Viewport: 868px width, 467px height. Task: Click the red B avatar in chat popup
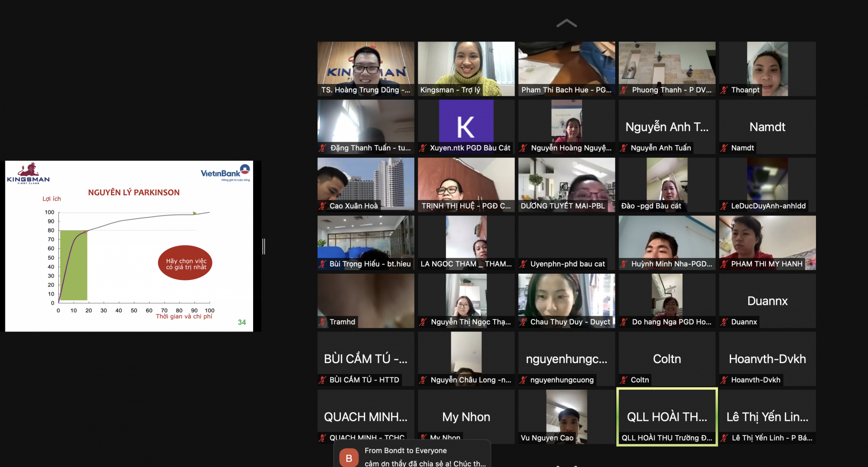click(x=349, y=458)
